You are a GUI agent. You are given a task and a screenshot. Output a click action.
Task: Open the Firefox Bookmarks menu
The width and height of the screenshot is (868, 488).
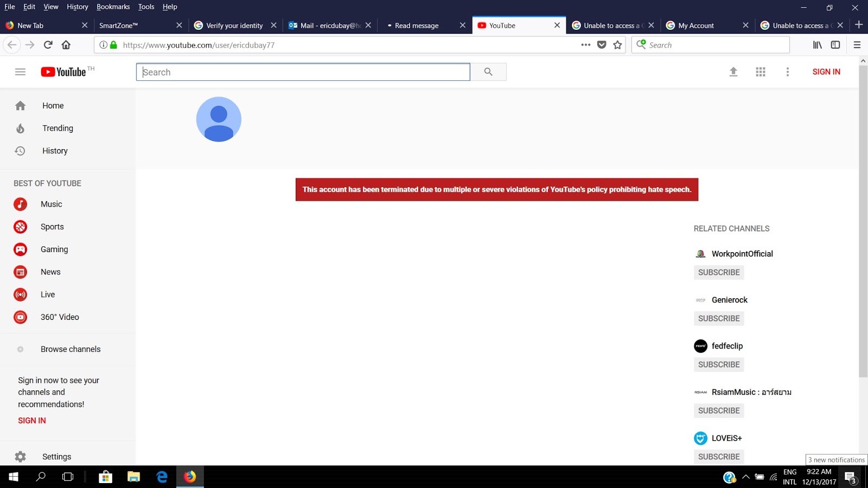coord(113,7)
